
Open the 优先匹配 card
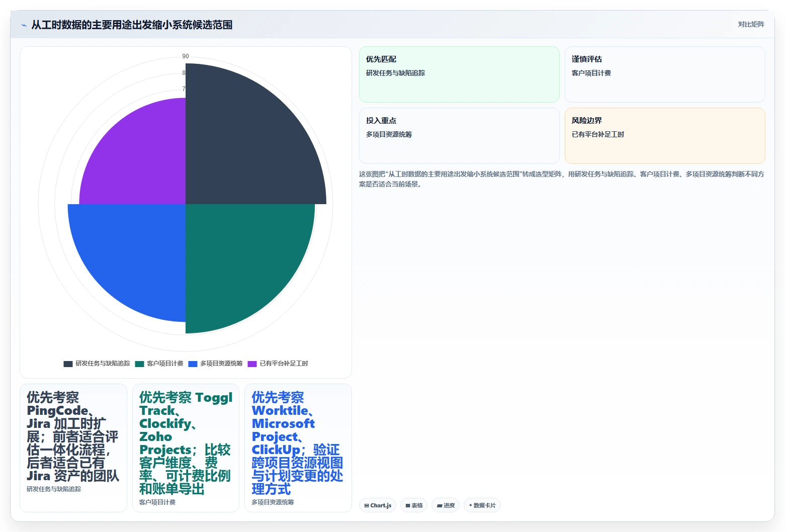click(x=459, y=74)
